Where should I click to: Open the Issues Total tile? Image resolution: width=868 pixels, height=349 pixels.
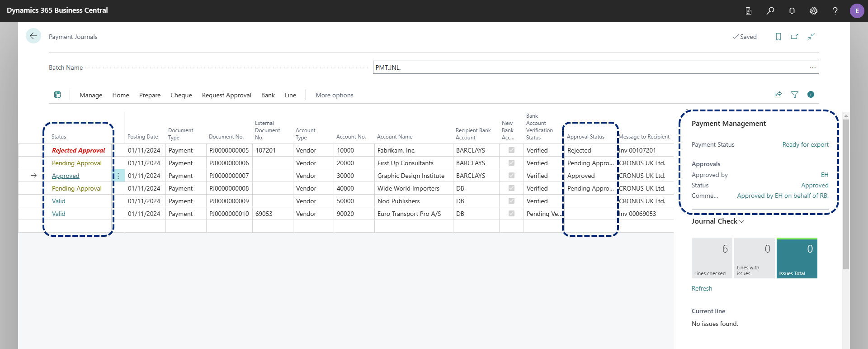(x=797, y=258)
